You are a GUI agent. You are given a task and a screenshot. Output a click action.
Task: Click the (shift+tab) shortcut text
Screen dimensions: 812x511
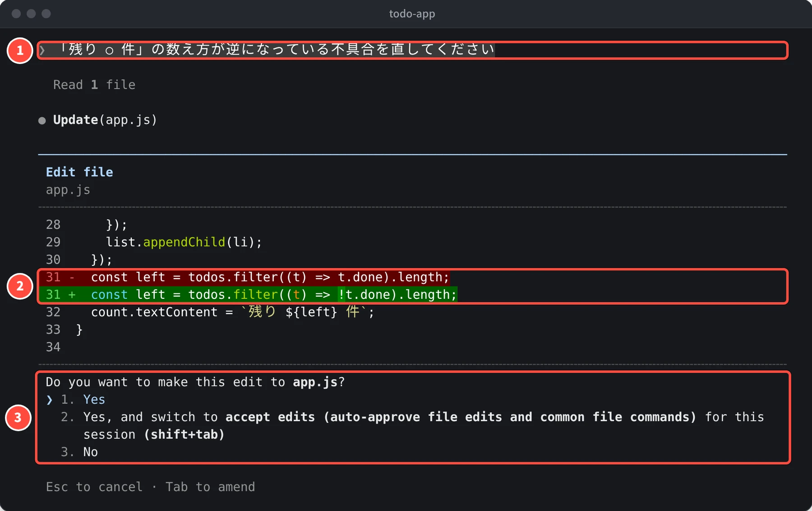tap(184, 434)
